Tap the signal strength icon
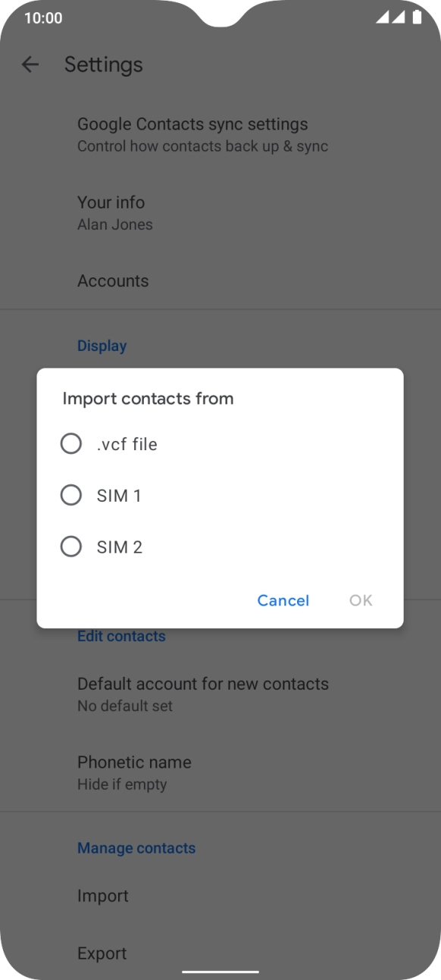This screenshot has height=980, width=441. pos(383,17)
